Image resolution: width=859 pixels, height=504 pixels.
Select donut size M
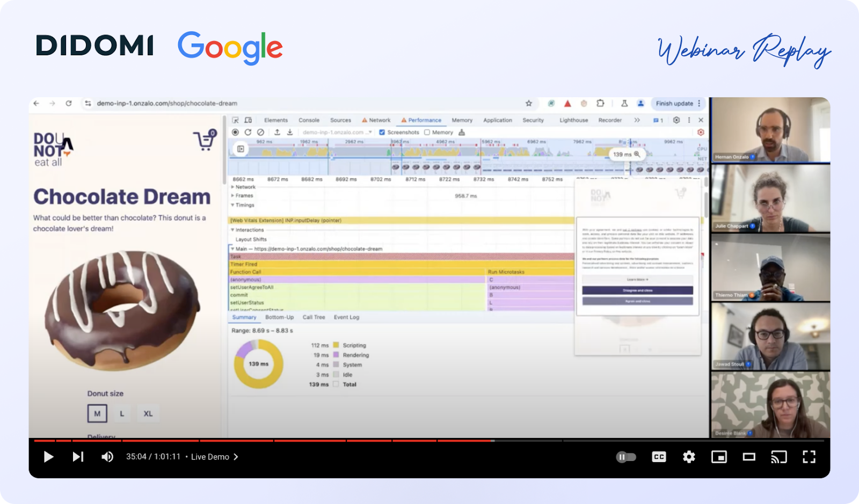97,413
